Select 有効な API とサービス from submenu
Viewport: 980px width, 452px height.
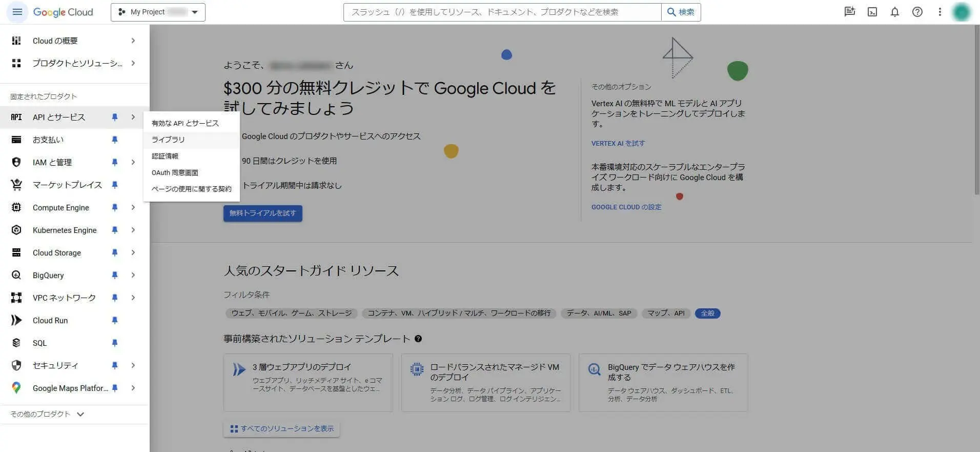192,123
